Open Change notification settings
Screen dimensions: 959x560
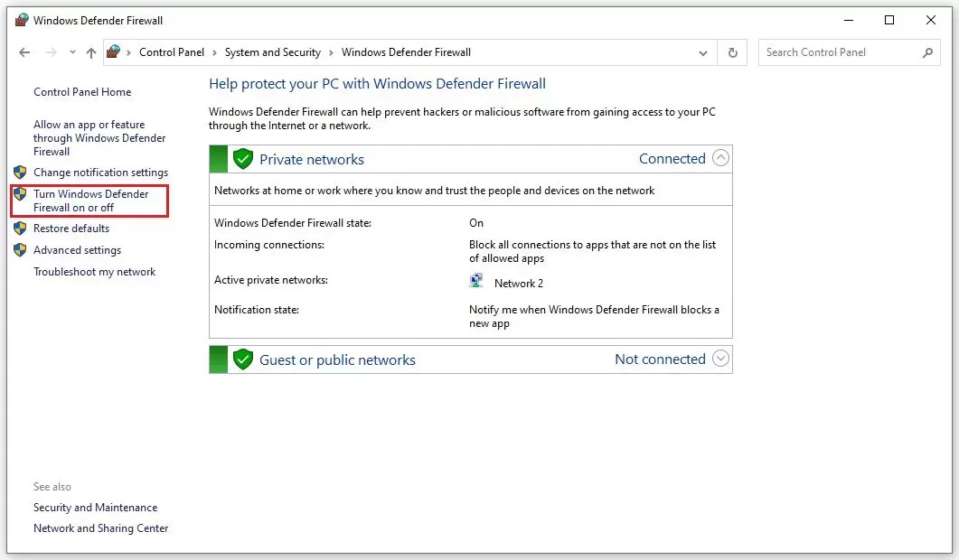coord(100,173)
